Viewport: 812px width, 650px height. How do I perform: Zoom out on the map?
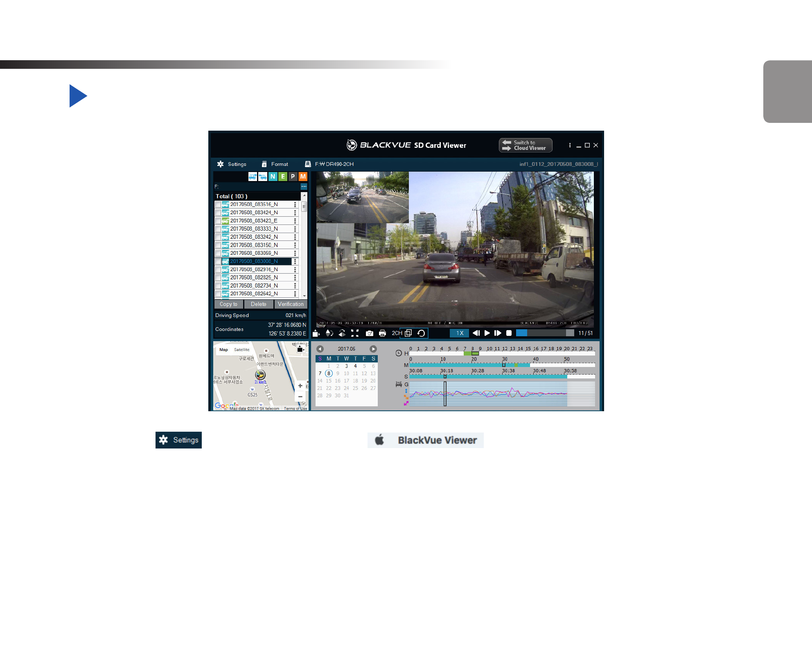click(x=300, y=396)
